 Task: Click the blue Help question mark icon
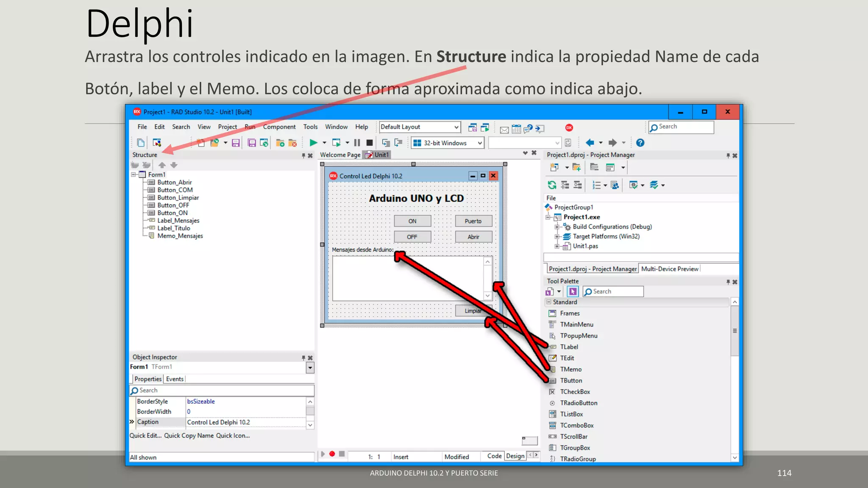pos(640,143)
